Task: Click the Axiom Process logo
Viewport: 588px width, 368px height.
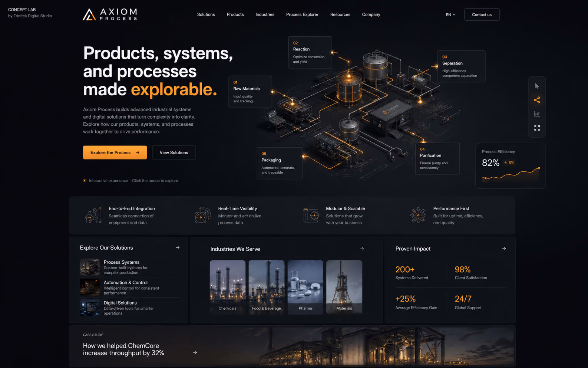Action: click(x=110, y=14)
